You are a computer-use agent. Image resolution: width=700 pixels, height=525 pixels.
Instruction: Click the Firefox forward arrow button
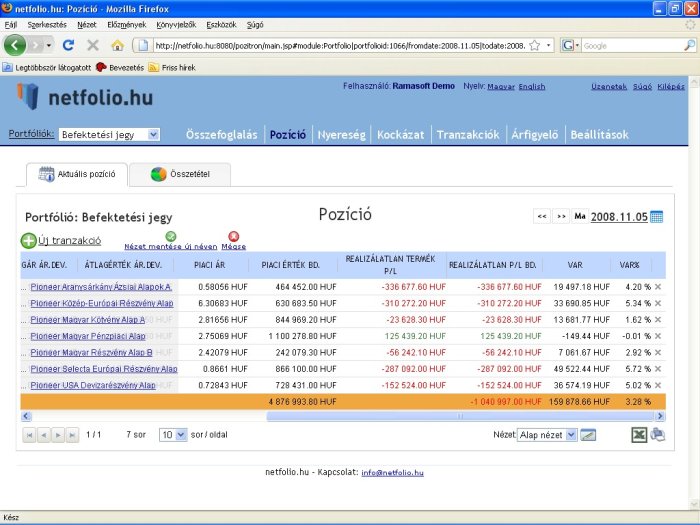36,45
